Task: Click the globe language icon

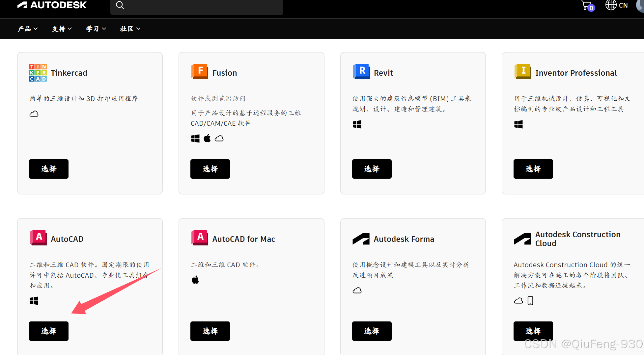Action: click(611, 5)
